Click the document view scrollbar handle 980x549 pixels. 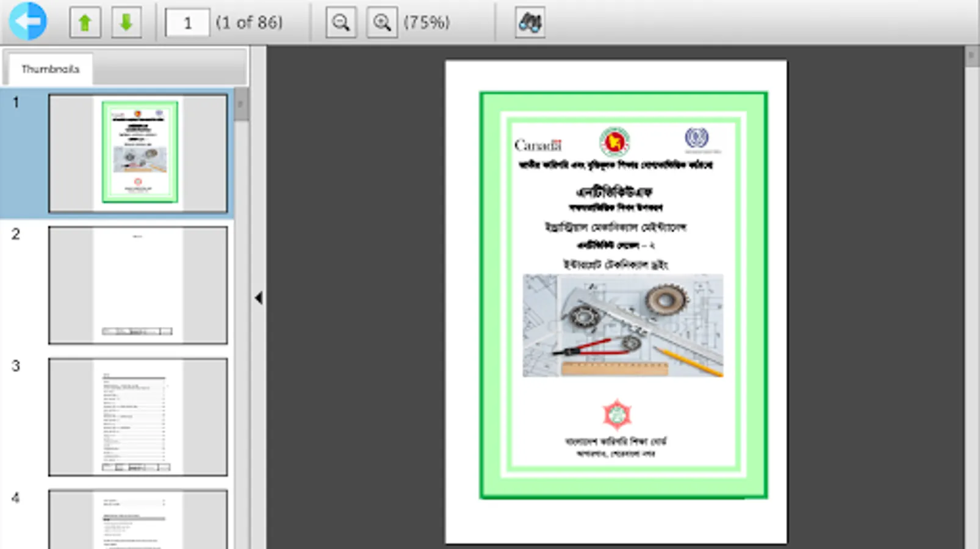(971, 57)
